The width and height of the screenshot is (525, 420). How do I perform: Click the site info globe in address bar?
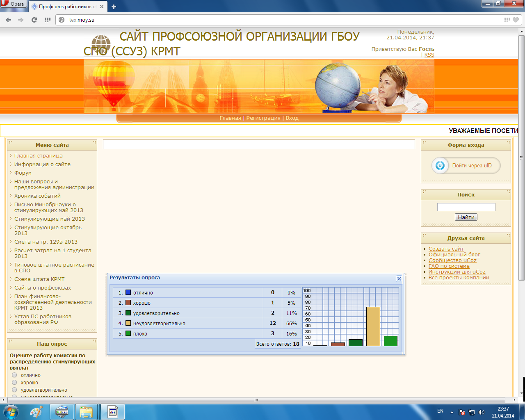[62, 20]
